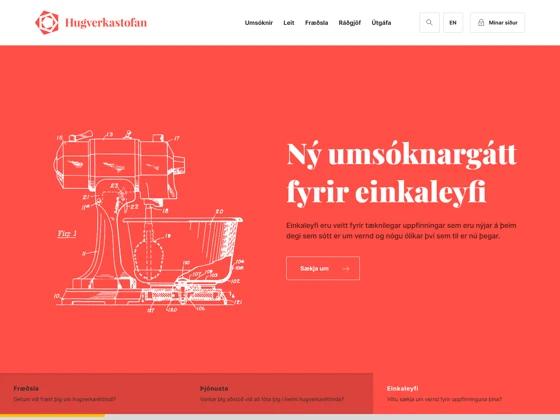Open Mínar síður login button

pos(497,22)
